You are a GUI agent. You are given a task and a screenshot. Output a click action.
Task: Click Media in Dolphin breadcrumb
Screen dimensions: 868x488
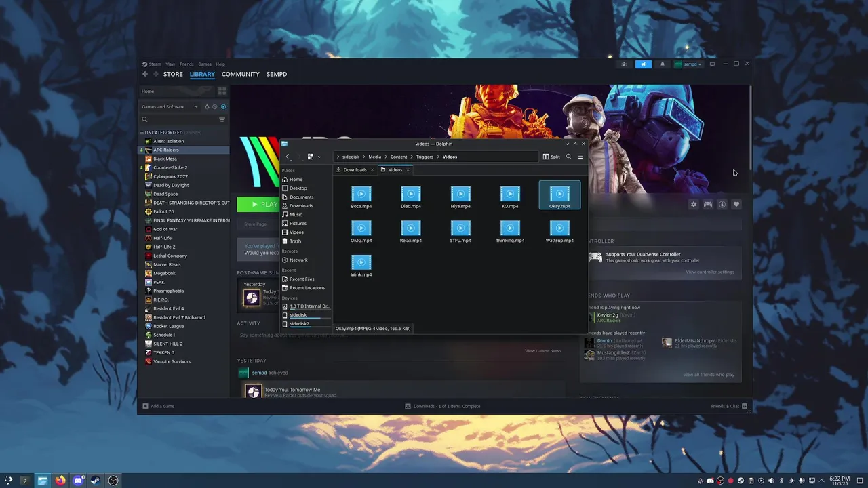point(374,157)
